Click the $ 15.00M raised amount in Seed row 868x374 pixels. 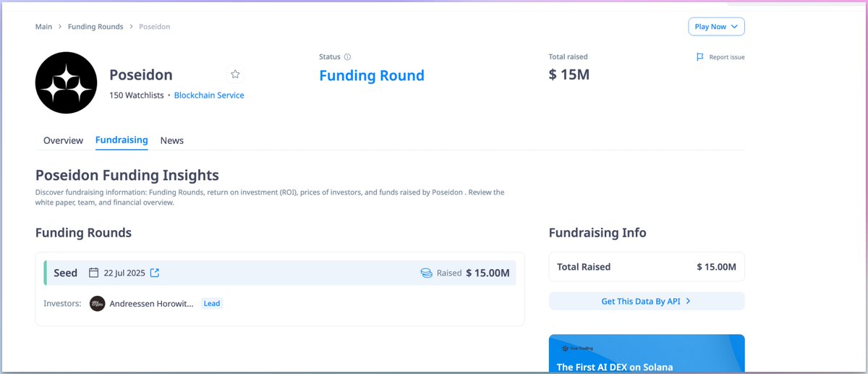[488, 273]
